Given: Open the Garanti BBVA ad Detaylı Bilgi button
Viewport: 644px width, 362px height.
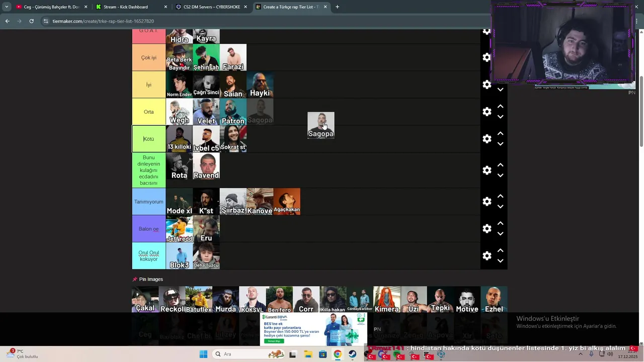Looking at the screenshot, I should [274, 341].
